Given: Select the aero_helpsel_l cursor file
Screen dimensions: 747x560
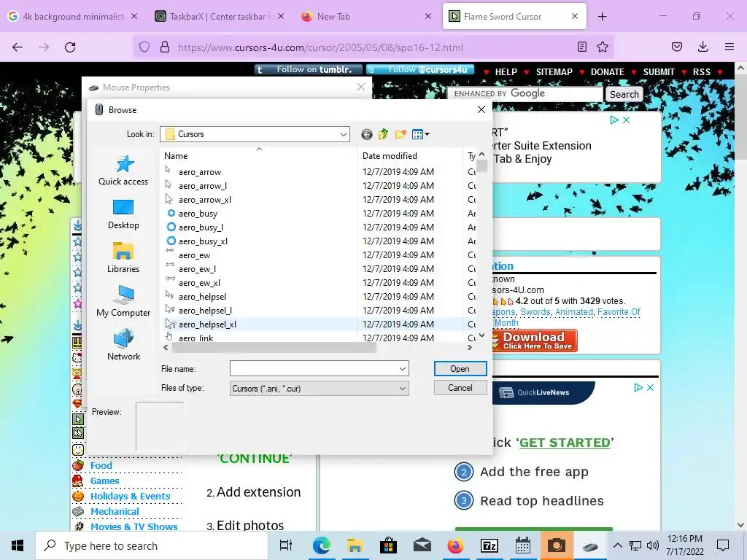Looking at the screenshot, I should (205, 310).
